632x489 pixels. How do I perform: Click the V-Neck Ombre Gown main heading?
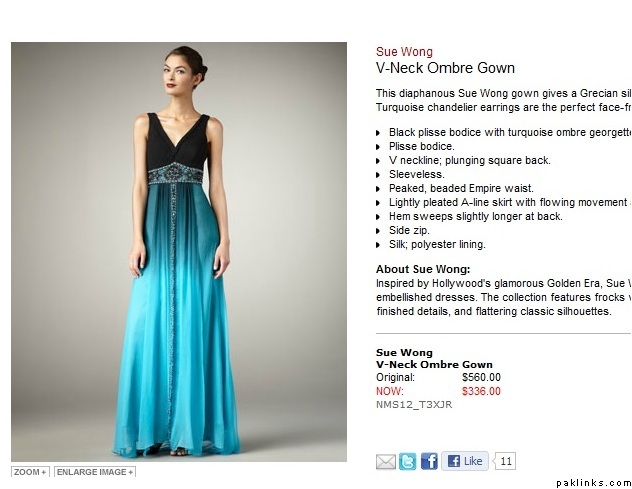(x=445, y=68)
